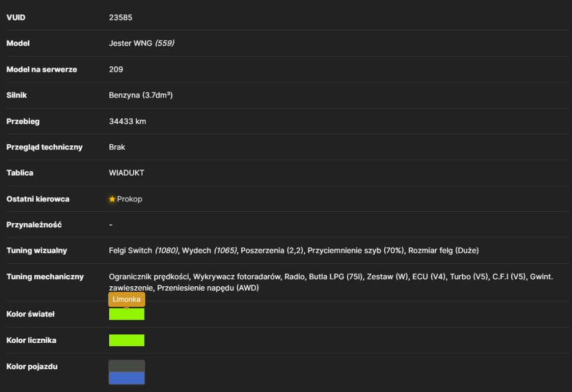Click the model name Jester WNG

click(130, 43)
